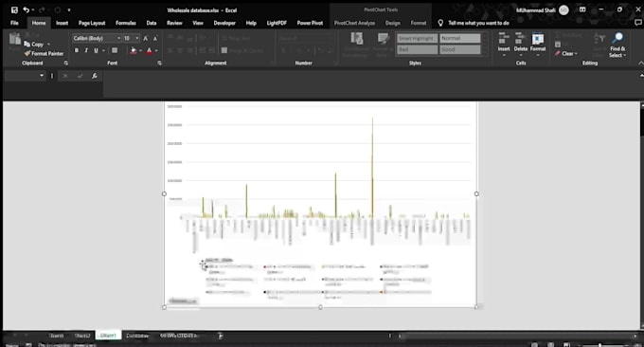Apply the Bad cell style

point(417,49)
